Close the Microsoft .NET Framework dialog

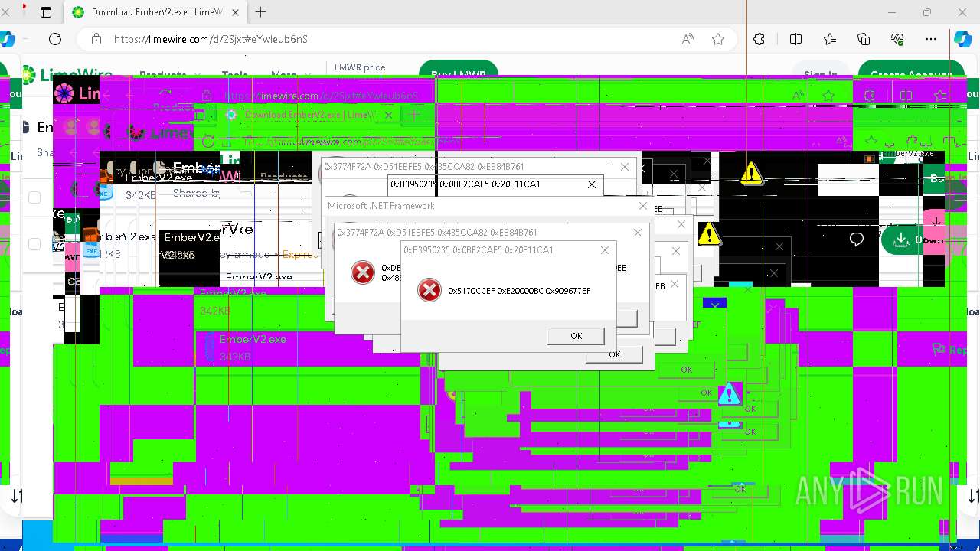tap(643, 206)
